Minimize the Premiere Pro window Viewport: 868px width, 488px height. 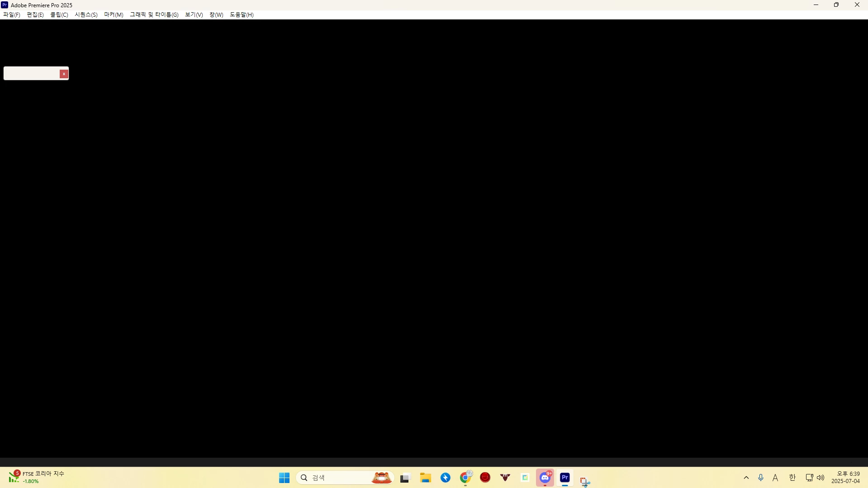tap(816, 5)
